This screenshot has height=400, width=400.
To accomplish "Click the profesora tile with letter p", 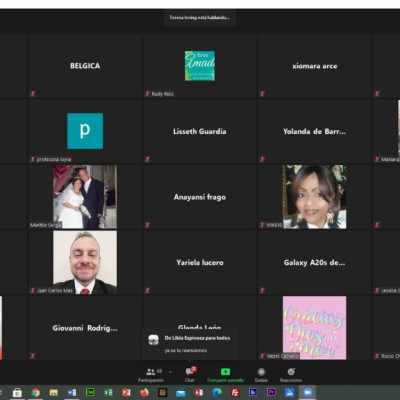I will pos(85,131).
